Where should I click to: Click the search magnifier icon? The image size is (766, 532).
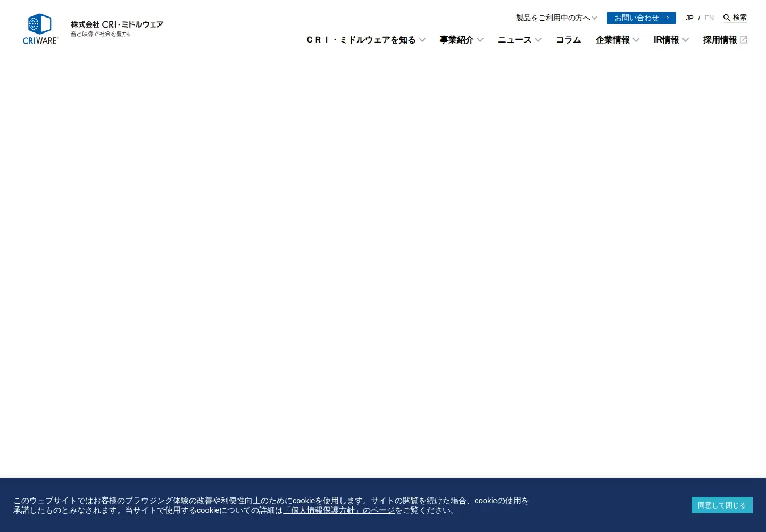[x=727, y=18]
